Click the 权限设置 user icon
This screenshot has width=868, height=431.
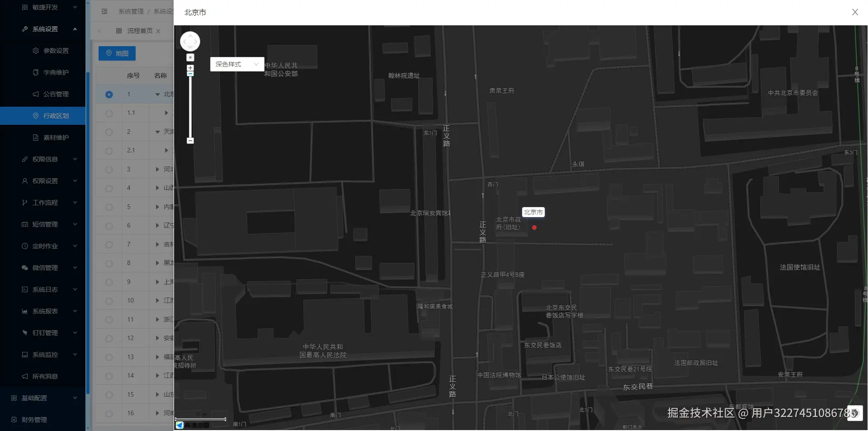coord(25,181)
